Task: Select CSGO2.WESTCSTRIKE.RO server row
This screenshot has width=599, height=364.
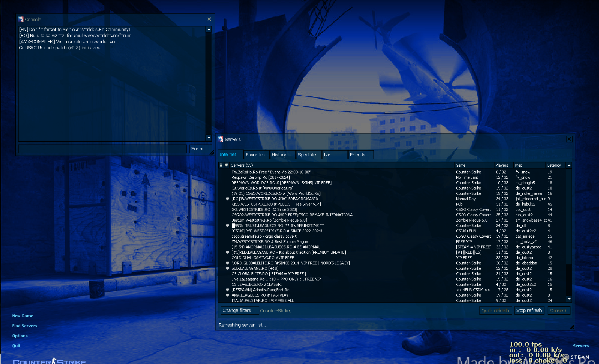Action: pos(392,215)
